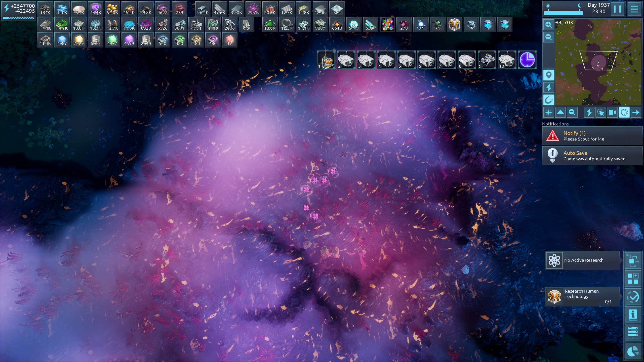Toggle power overlay on minimap
The height and width of the screenshot is (362, 644).
coord(548,87)
